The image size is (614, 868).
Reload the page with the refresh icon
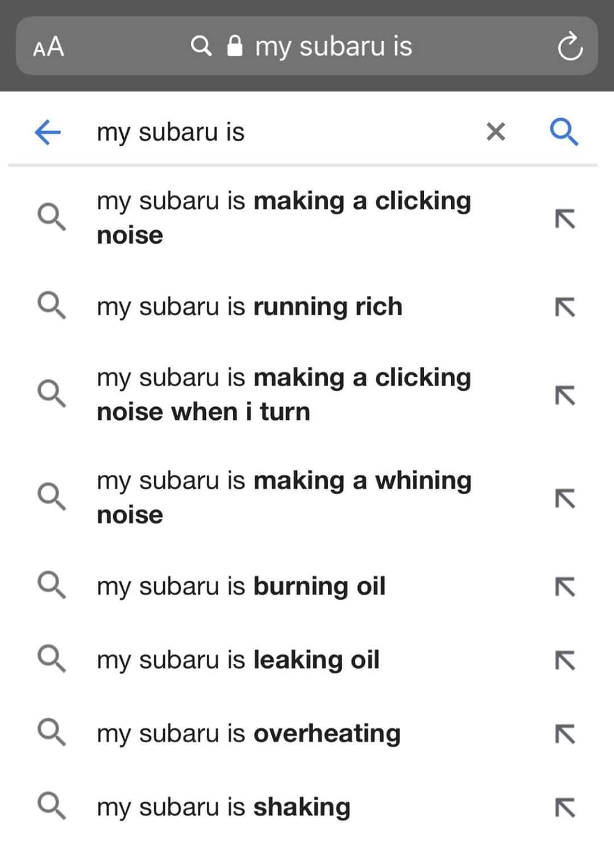click(570, 47)
